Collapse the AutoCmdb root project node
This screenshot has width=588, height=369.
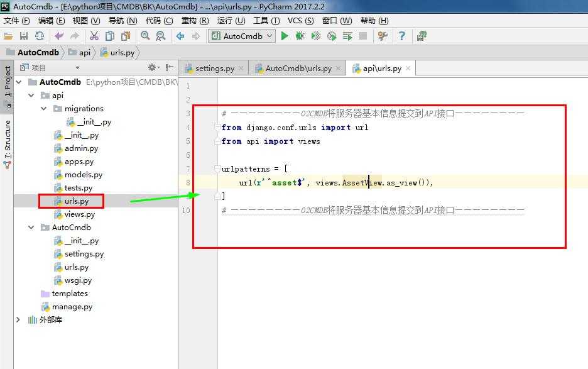click(19, 82)
